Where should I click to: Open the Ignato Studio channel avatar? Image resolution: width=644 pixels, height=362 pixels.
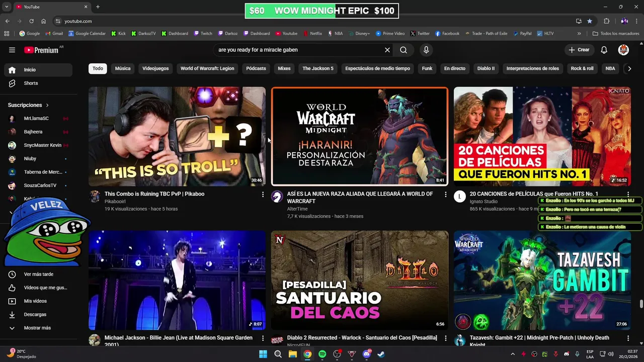tap(460, 197)
